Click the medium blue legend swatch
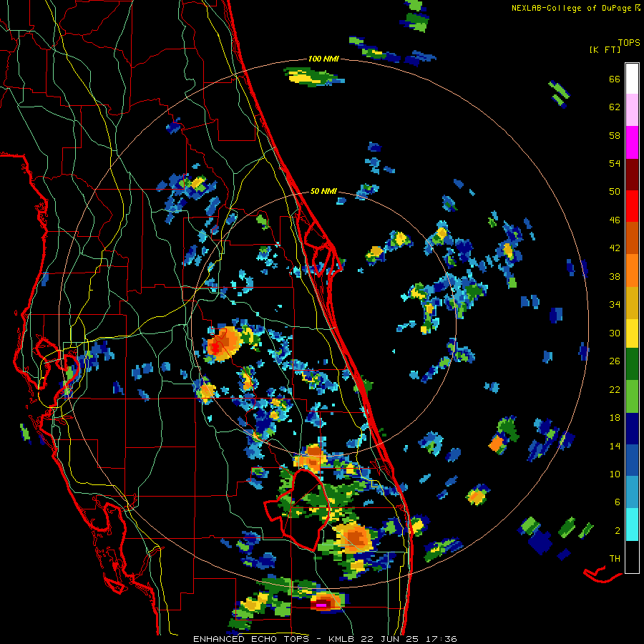This screenshot has height=644, width=644. click(632, 460)
